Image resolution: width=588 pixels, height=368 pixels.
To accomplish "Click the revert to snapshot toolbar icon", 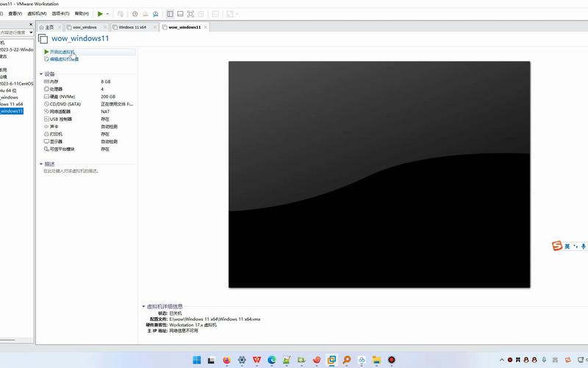I will point(145,14).
